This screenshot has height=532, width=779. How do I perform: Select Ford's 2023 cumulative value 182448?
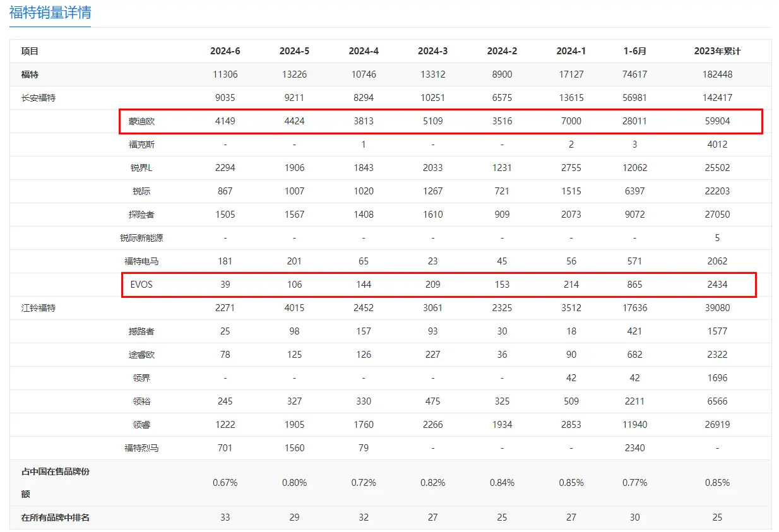717,74
